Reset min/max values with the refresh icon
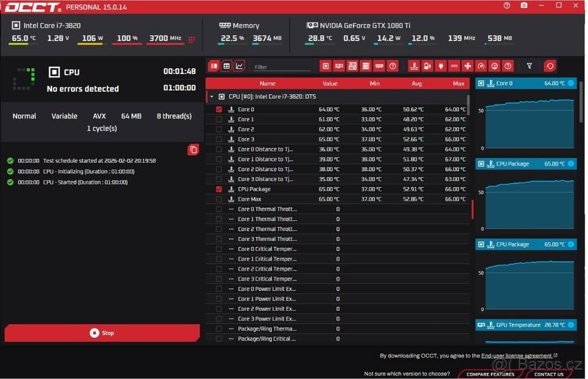The image size is (588, 379). [550, 66]
